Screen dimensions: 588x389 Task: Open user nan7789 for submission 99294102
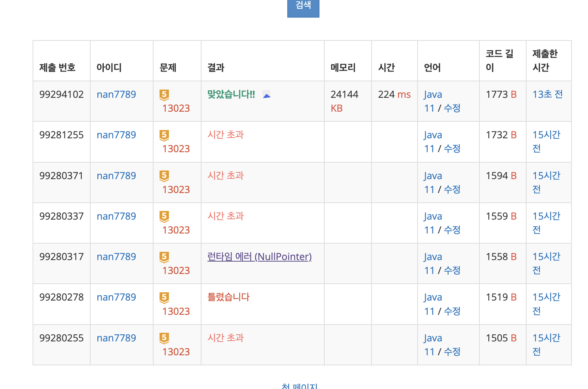[116, 94]
